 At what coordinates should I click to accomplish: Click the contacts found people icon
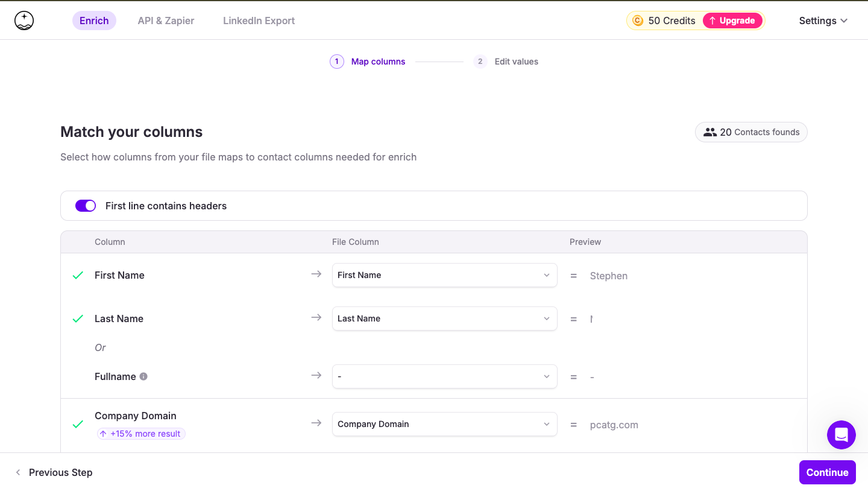(710, 132)
